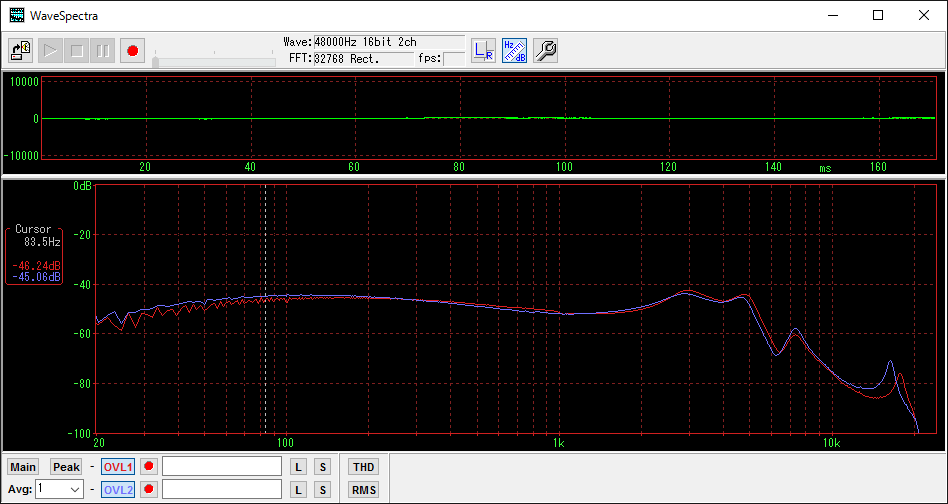Click the WaveSpectra title bar icon
The image size is (948, 504).
pyautogui.click(x=17, y=16)
